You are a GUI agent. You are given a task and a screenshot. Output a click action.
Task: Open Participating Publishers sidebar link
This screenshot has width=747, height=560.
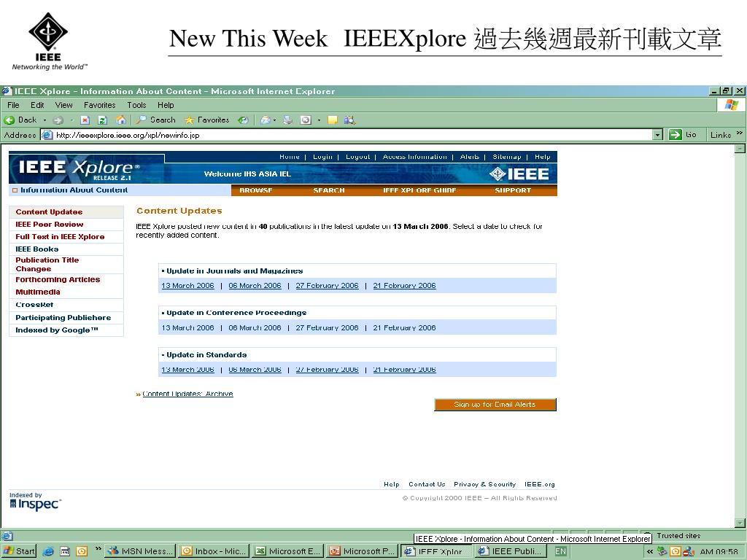[63, 318]
